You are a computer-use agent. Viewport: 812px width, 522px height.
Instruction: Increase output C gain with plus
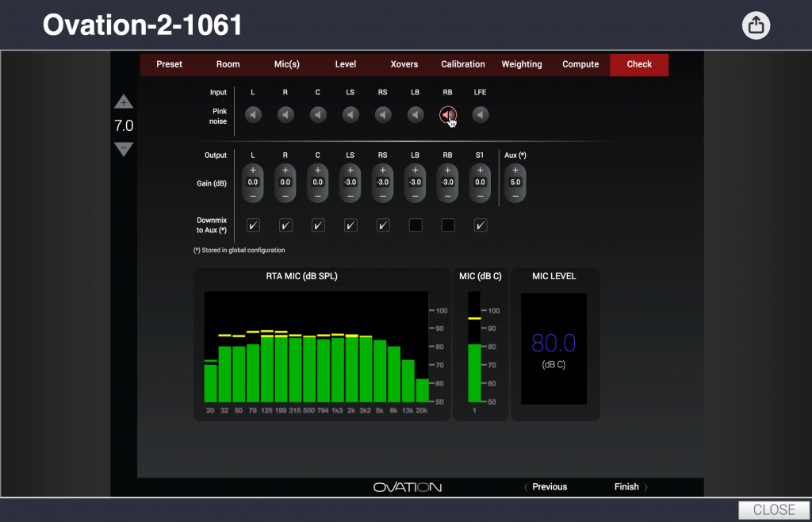(317, 170)
